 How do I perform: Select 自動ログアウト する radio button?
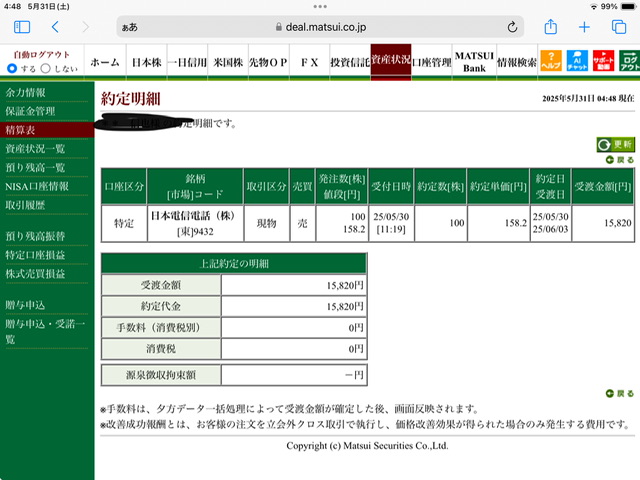[12, 69]
